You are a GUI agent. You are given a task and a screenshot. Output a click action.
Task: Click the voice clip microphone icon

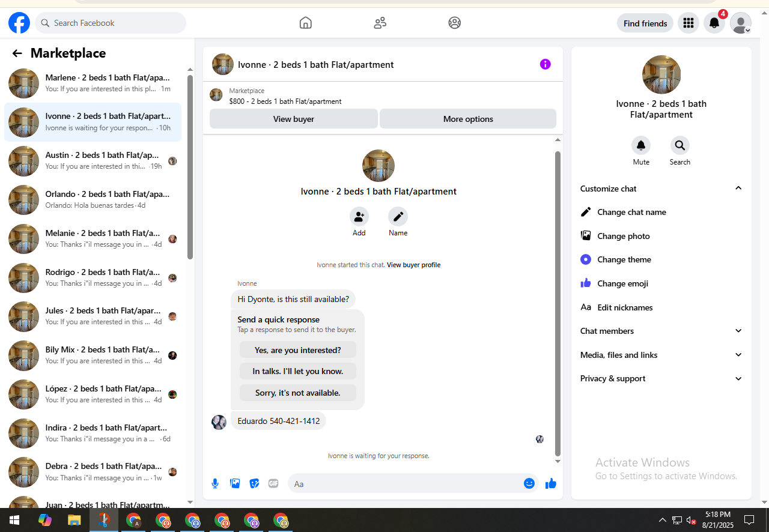pyautogui.click(x=215, y=483)
